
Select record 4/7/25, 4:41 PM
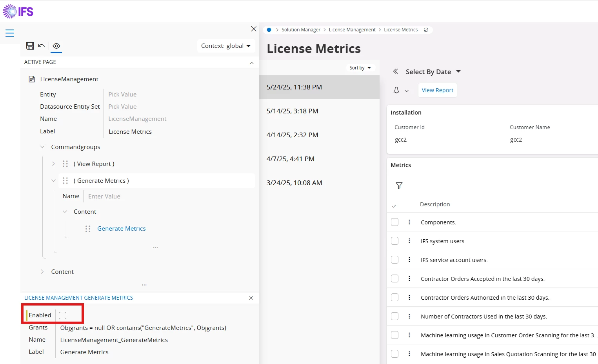pos(319,159)
